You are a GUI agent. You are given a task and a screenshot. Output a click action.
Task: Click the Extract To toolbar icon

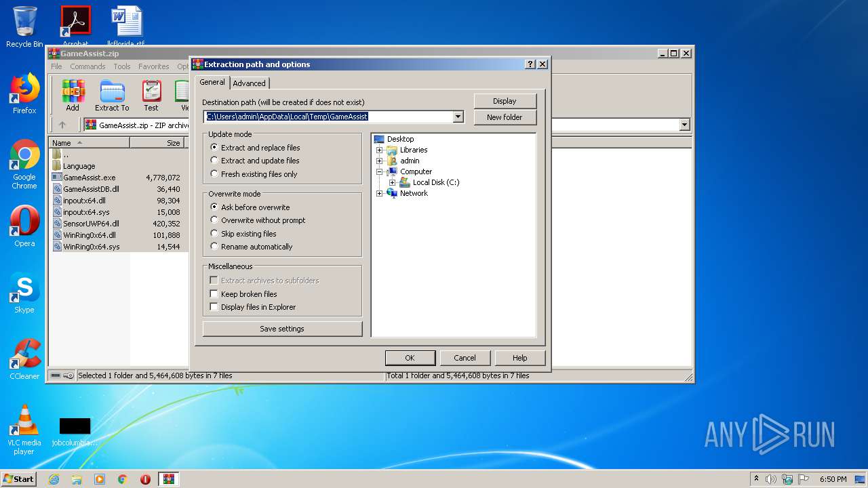(x=112, y=96)
